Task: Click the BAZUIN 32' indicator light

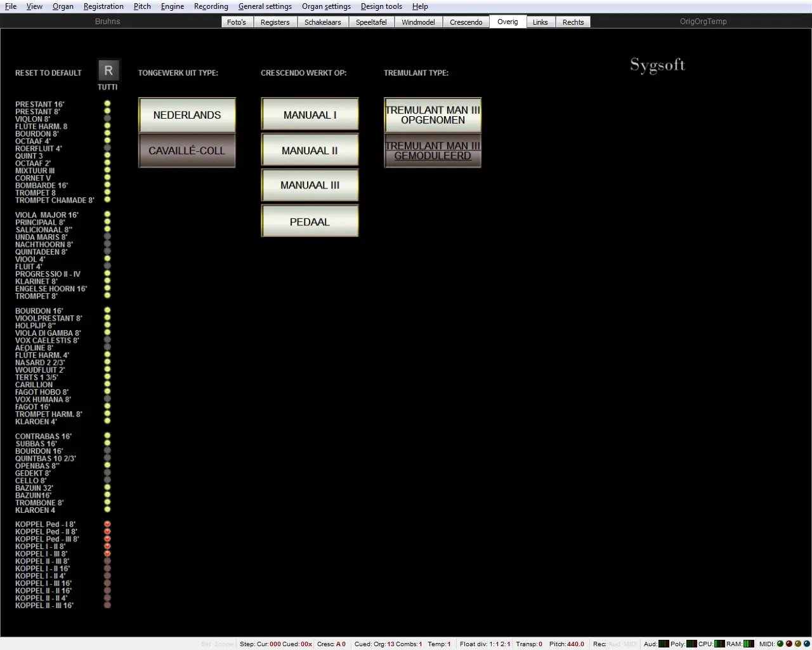Action: [107, 487]
